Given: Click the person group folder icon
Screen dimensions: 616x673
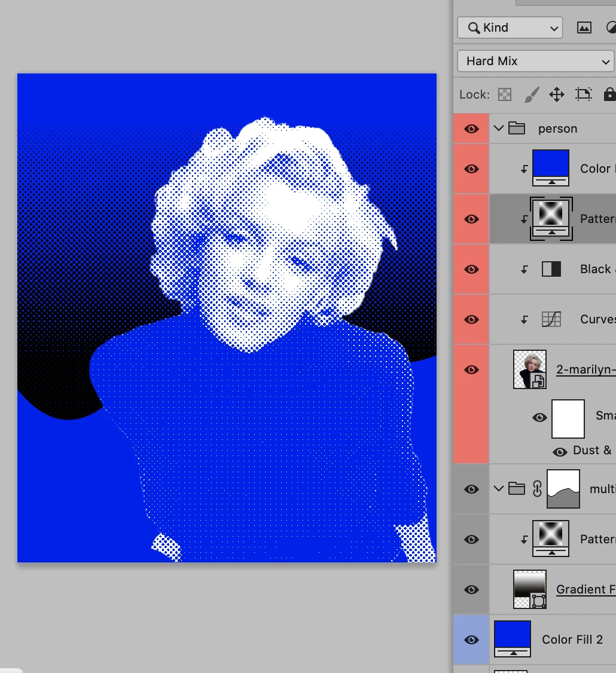Looking at the screenshot, I should [517, 129].
